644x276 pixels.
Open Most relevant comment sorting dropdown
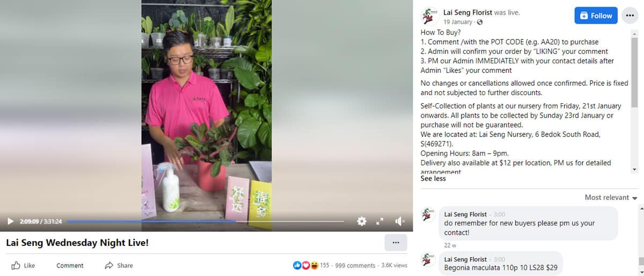[x=611, y=198]
